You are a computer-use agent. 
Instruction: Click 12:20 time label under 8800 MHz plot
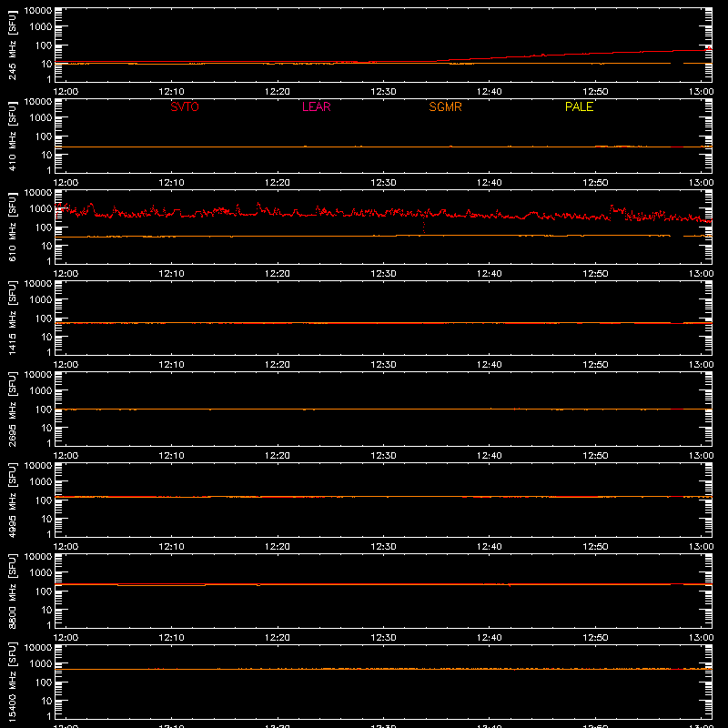[278, 638]
